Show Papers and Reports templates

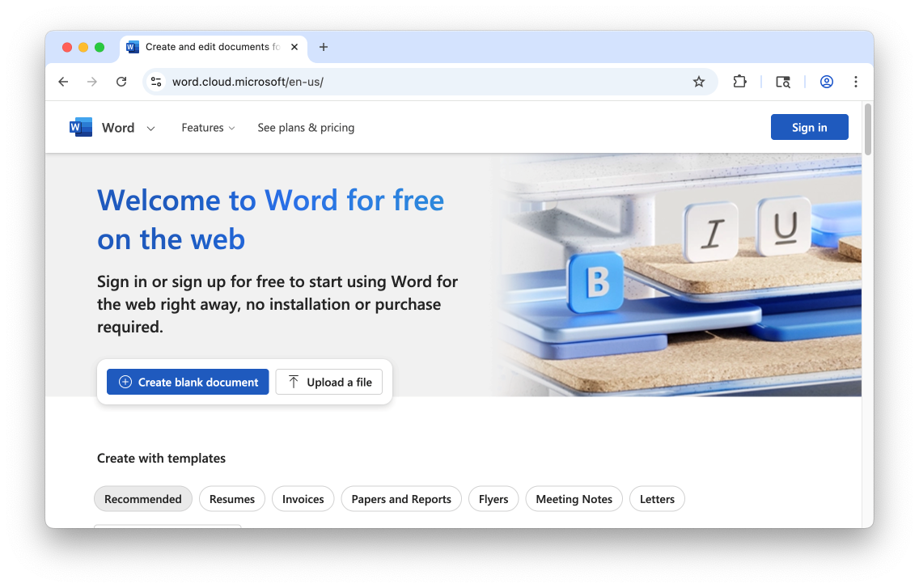pyautogui.click(x=401, y=499)
